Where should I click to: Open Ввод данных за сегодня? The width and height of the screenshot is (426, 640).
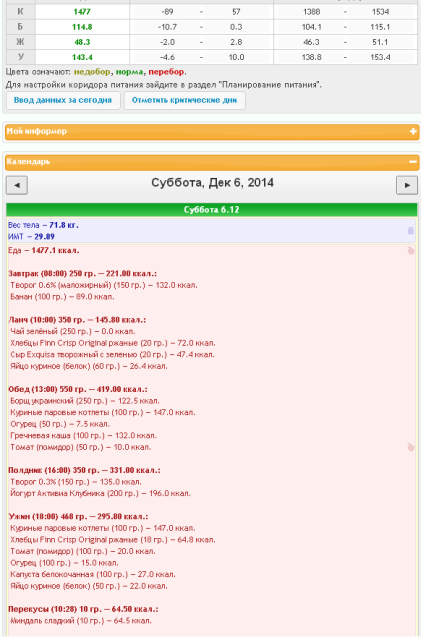pyautogui.click(x=63, y=100)
